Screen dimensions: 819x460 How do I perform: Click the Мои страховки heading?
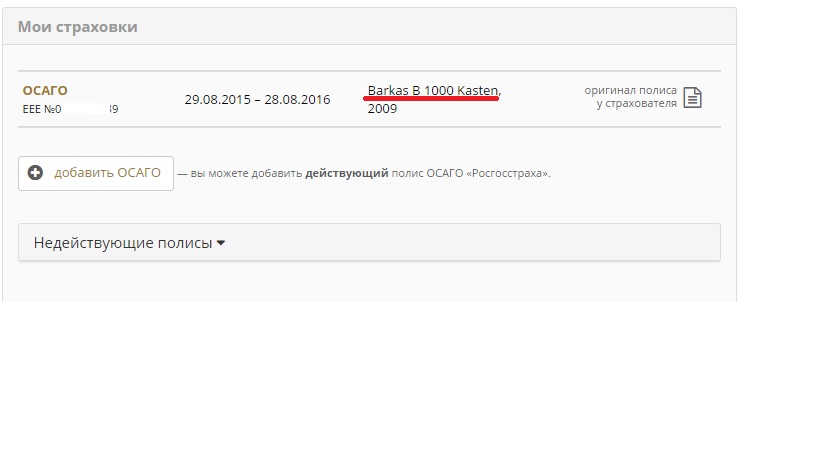coord(78,27)
